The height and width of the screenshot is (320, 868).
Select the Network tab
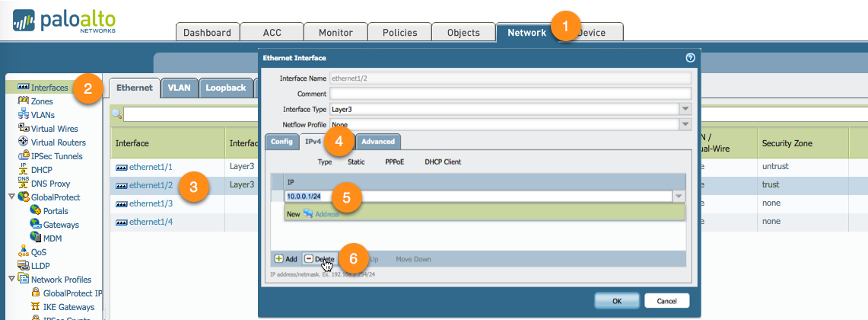[x=526, y=32]
